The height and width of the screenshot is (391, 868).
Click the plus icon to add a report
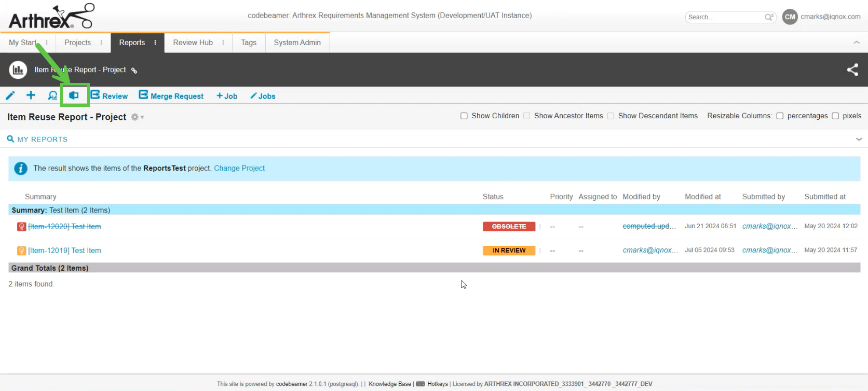tap(31, 95)
